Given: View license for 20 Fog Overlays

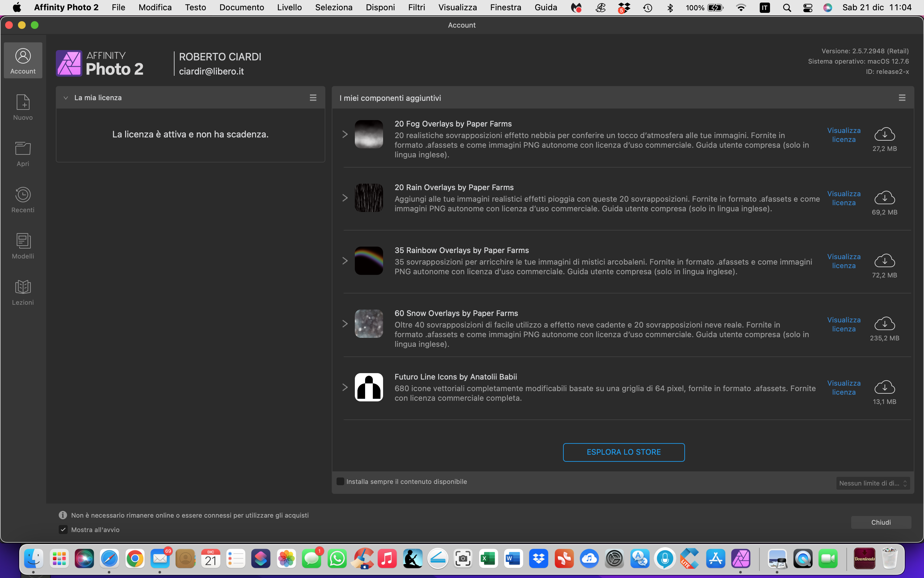Looking at the screenshot, I should pos(844,135).
